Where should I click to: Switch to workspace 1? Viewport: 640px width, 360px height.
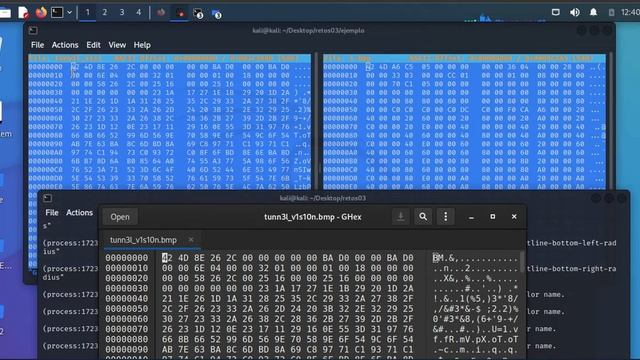tap(87, 13)
